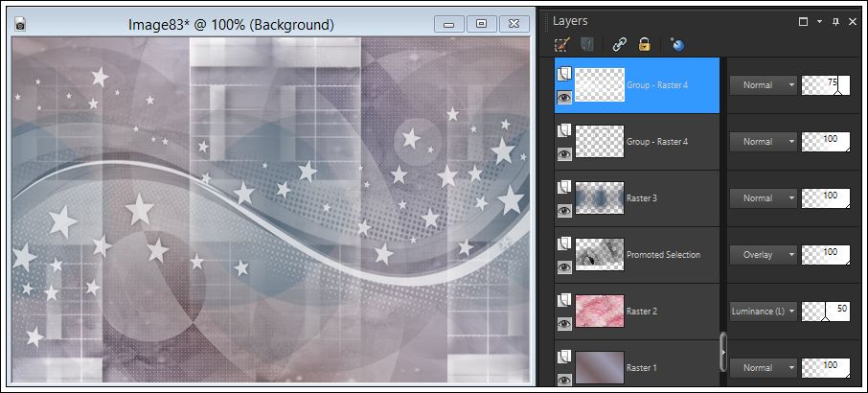The image size is (868, 393).
Task: Open blend mode dropdown of unselected Group - Raster 4
Action: (x=764, y=142)
